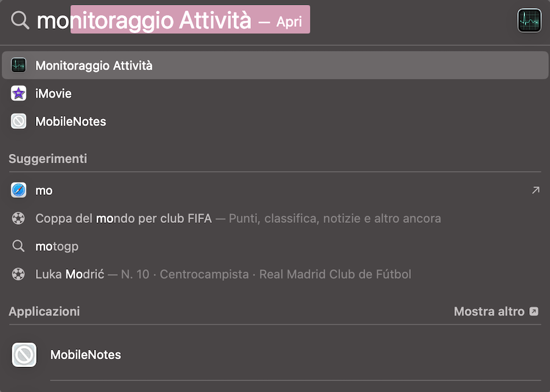Click the diagonal arrow on the 'mo' suggestion
The height and width of the screenshot is (392, 550).
pos(536,190)
